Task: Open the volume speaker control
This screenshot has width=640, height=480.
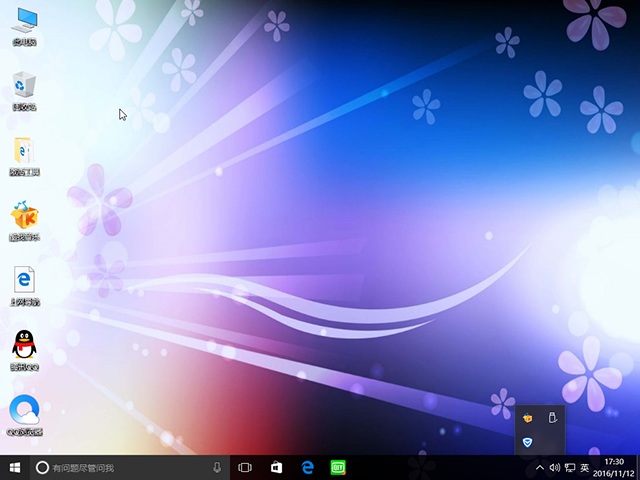Action: [555, 467]
